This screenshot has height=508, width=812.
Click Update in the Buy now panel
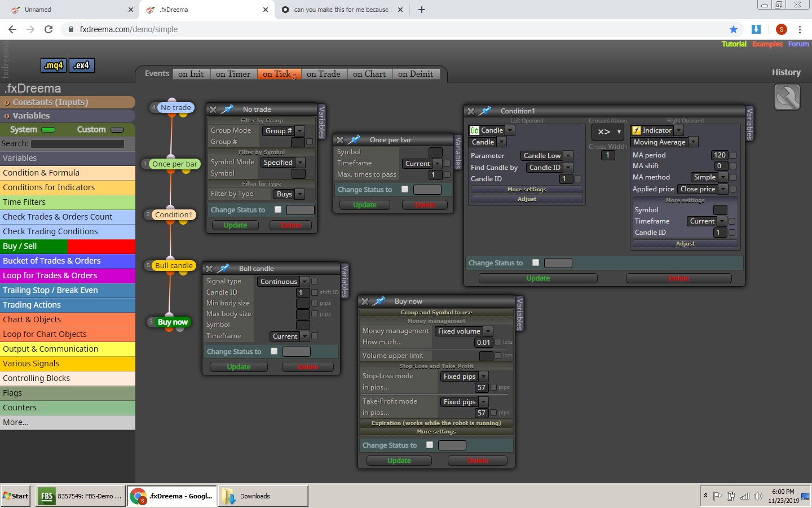click(399, 461)
